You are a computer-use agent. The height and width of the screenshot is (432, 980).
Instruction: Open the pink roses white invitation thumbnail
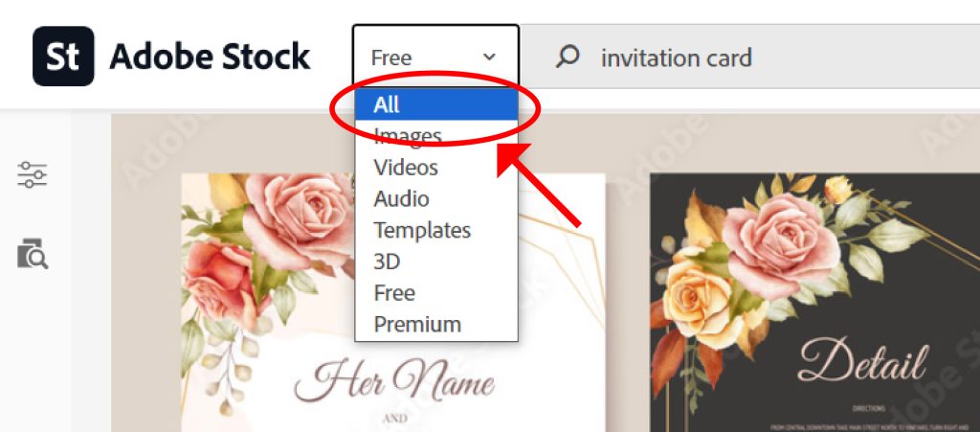[x=393, y=303]
